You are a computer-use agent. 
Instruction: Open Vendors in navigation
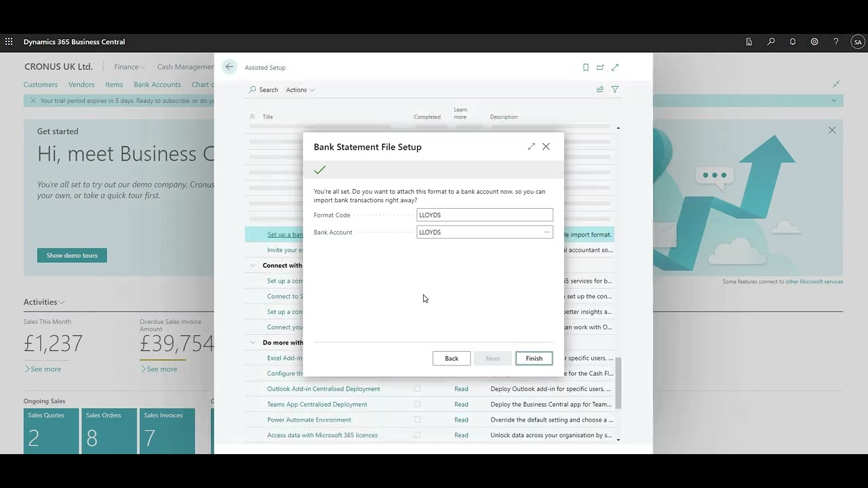pos(81,85)
